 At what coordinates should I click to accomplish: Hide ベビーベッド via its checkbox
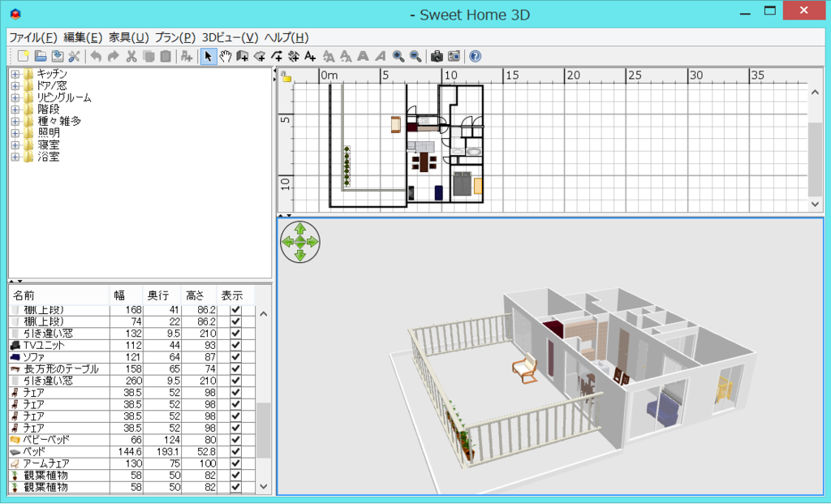tap(236, 440)
